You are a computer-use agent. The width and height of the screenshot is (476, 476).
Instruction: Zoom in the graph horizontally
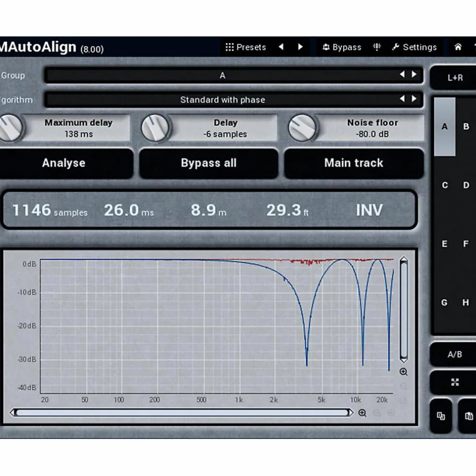(362, 413)
